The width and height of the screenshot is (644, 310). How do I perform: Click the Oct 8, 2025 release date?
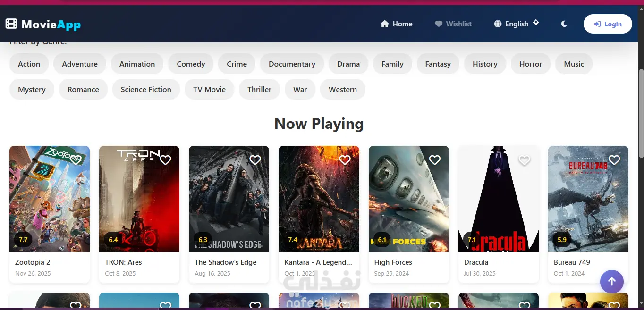[120, 273]
